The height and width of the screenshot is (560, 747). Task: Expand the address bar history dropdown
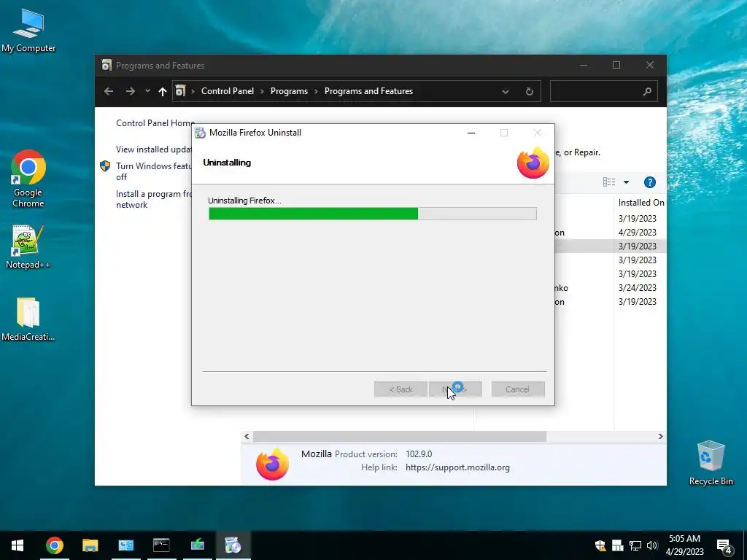[506, 91]
